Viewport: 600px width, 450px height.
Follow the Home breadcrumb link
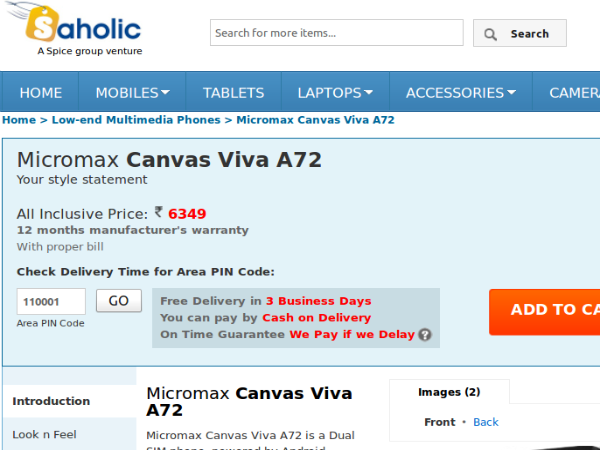[18, 120]
